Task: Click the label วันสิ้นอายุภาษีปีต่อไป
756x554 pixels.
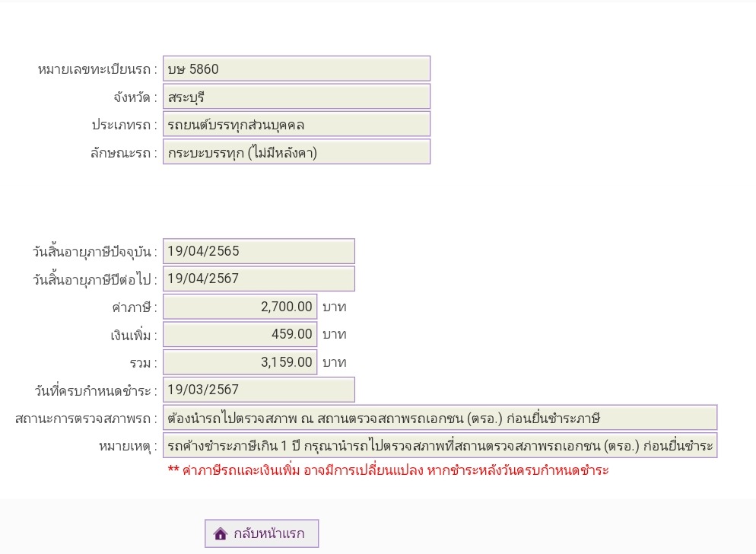Action: [x=95, y=279]
